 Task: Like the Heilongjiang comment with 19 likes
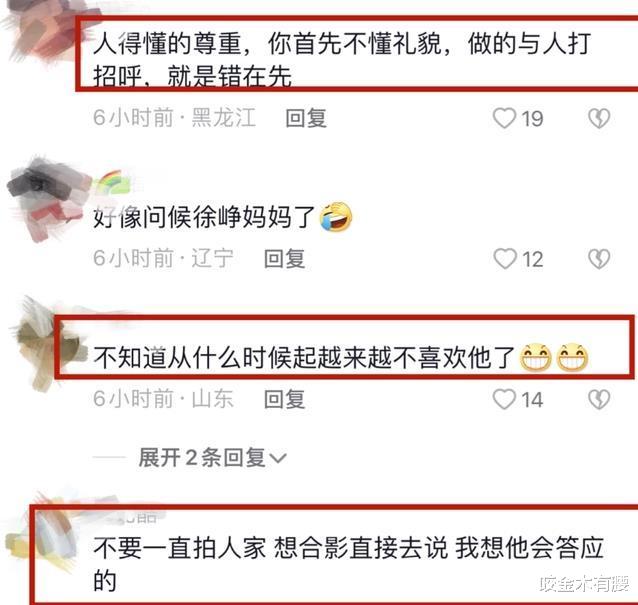point(505,118)
